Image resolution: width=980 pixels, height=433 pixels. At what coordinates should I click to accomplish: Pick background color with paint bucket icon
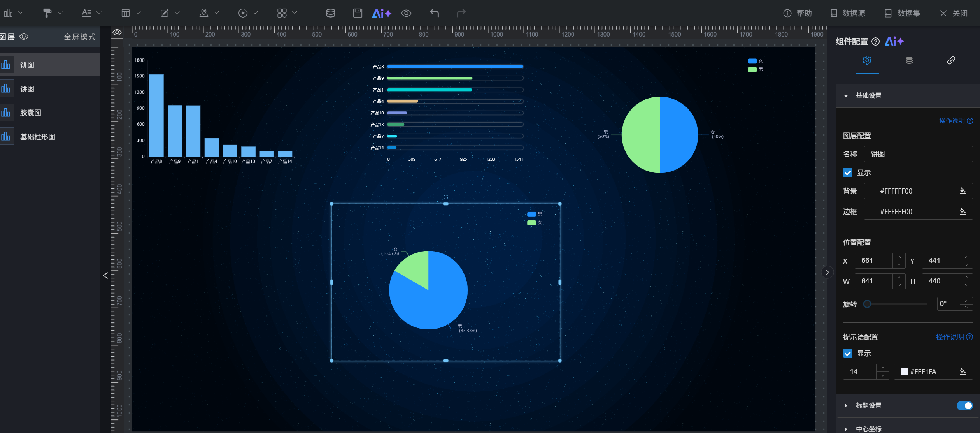[962, 191]
